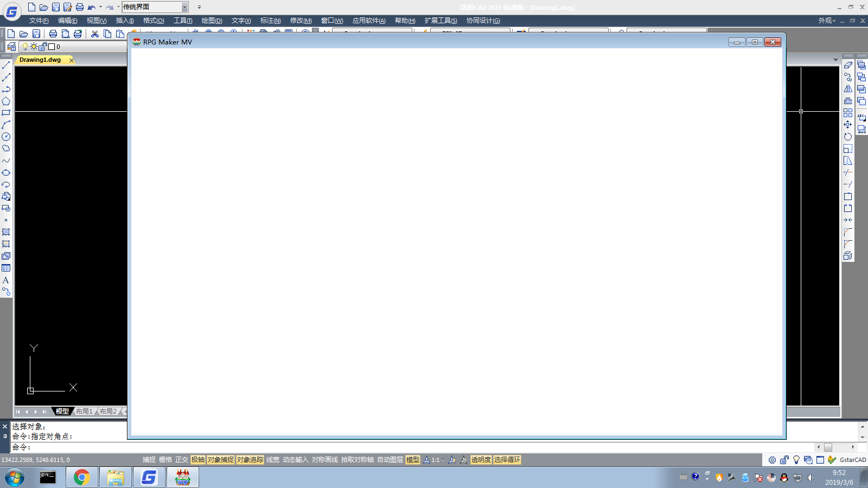Viewport: 868px width, 488px height.
Task: Toggle 极轴 polar tracking in status bar
Action: click(198, 460)
